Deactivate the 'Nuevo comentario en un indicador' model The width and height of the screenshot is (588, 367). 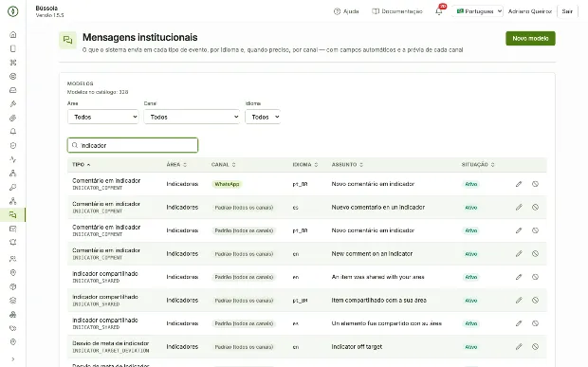[x=535, y=208]
